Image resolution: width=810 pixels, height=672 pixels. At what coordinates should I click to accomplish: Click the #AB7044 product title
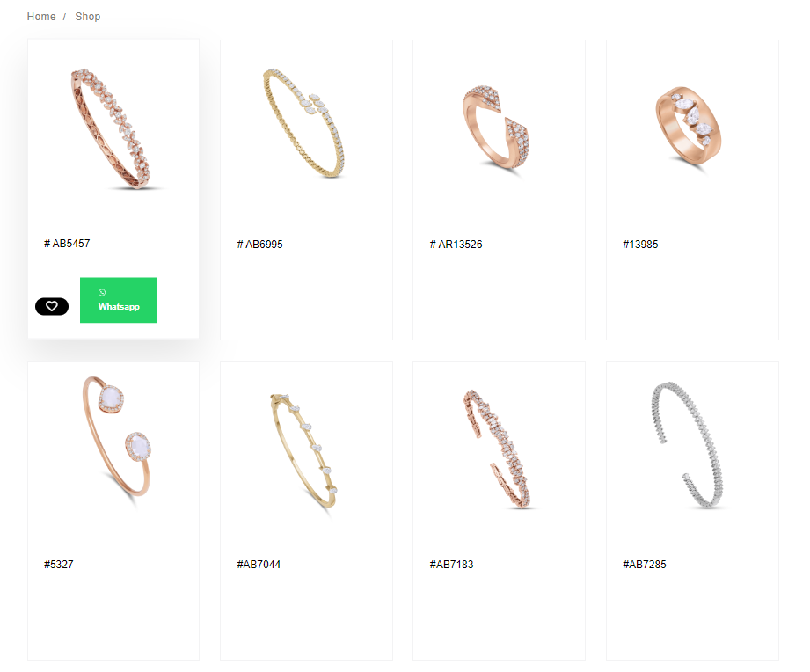[x=259, y=565]
